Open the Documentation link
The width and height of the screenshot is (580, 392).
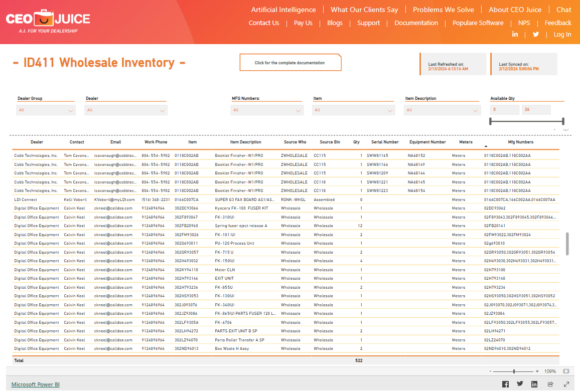point(416,23)
